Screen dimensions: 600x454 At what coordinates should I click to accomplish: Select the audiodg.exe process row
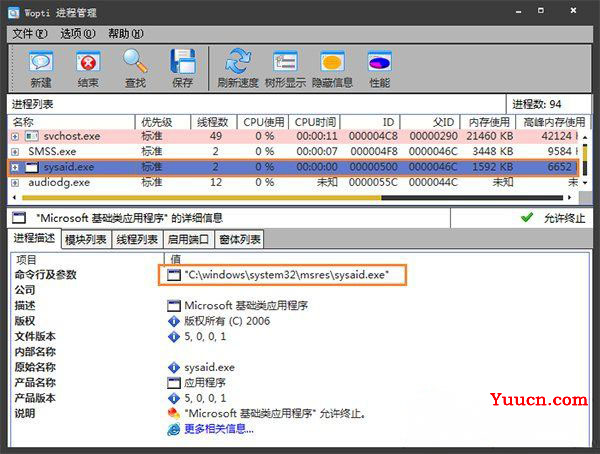[293, 183]
